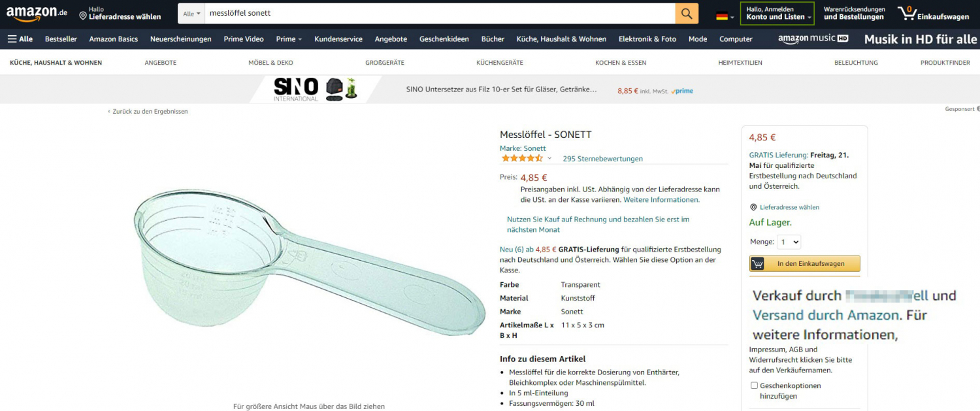Click the orange search magnifier button
980x411 pixels.
click(x=687, y=13)
